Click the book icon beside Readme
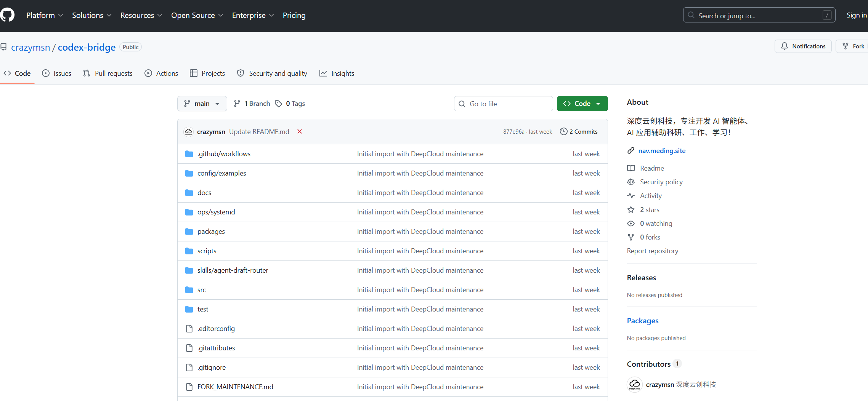The height and width of the screenshot is (401, 868). coord(631,168)
